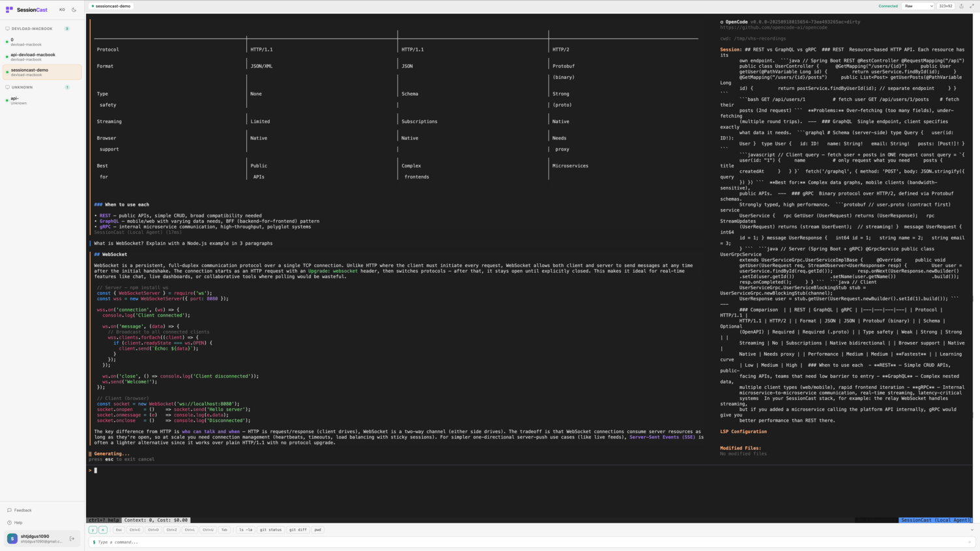This screenshot has height=551, width=980.
Task: Click the monitor icon beside UNKNOWN
Action: pos(7,87)
